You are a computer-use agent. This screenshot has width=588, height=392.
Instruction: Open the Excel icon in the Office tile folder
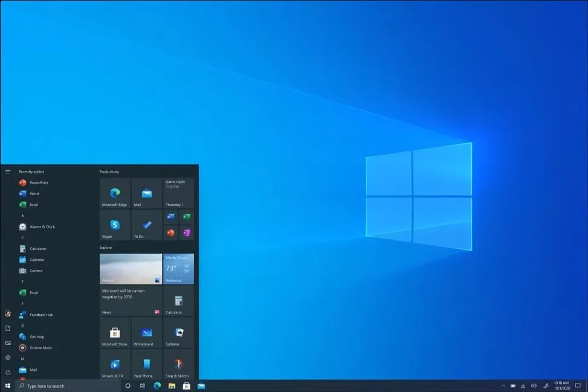(x=186, y=217)
